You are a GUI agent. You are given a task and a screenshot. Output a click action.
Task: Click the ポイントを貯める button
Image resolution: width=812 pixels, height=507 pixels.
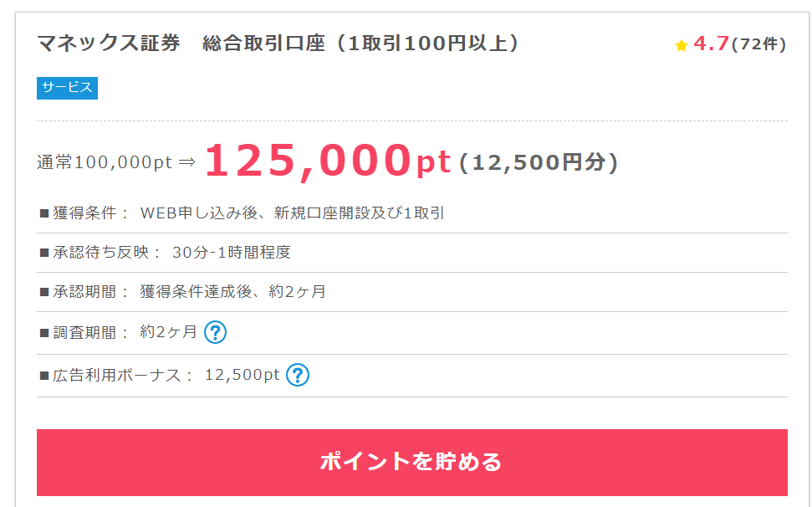coord(411,463)
